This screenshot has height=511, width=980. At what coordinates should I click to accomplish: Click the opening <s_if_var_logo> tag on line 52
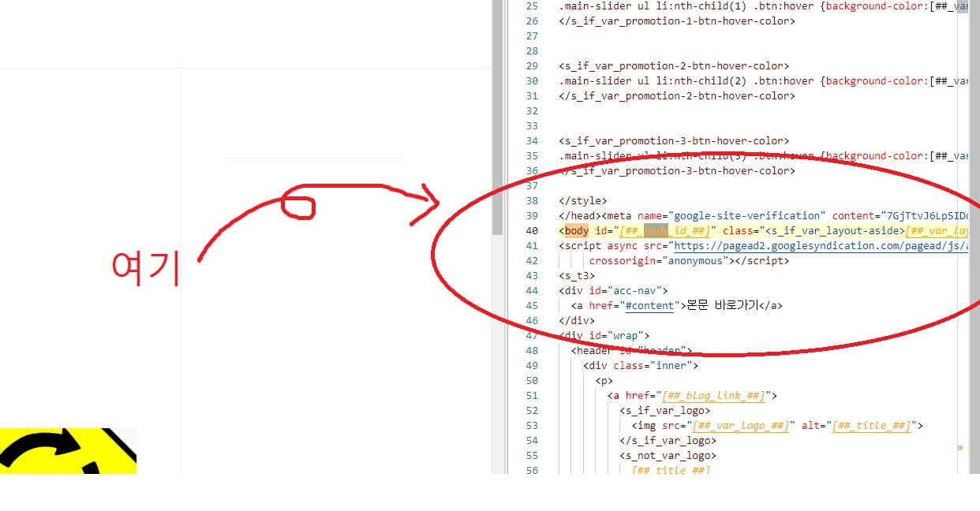[x=665, y=411]
